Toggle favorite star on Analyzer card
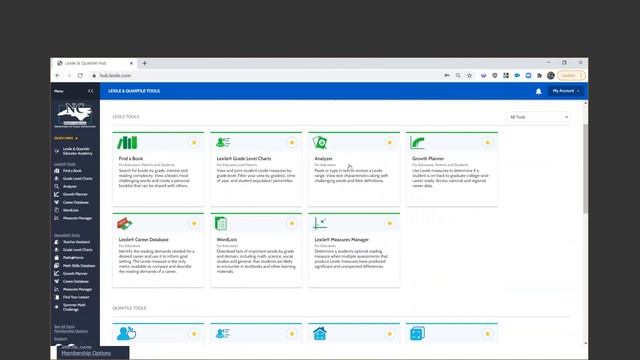 click(x=389, y=142)
